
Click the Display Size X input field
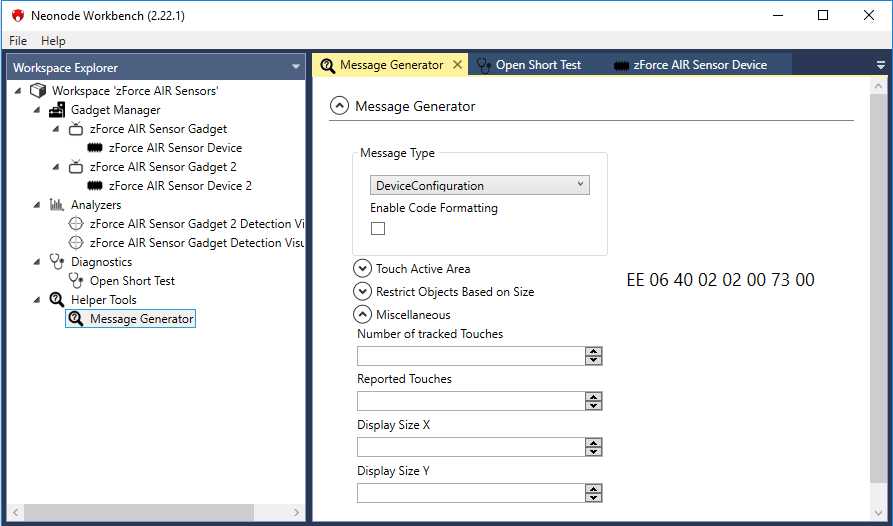pos(470,447)
